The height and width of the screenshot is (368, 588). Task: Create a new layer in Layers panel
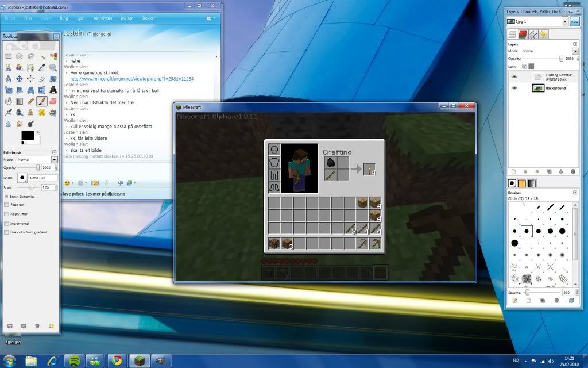click(513, 171)
